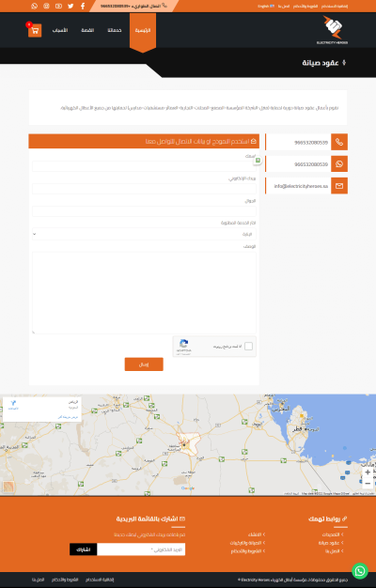Submit the contact form with orange button
Screen dimensions: 376x588
tap(144, 364)
